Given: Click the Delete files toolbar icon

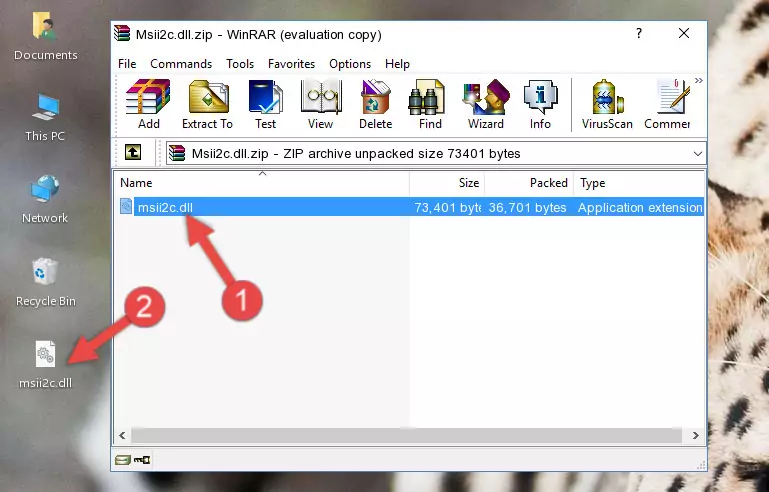Looking at the screenshot, I should [375, 104].
